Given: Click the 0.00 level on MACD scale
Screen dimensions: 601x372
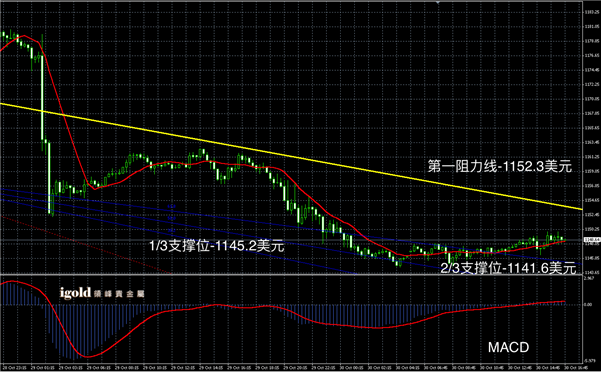Looking at the screenshot, I should 588,305.
